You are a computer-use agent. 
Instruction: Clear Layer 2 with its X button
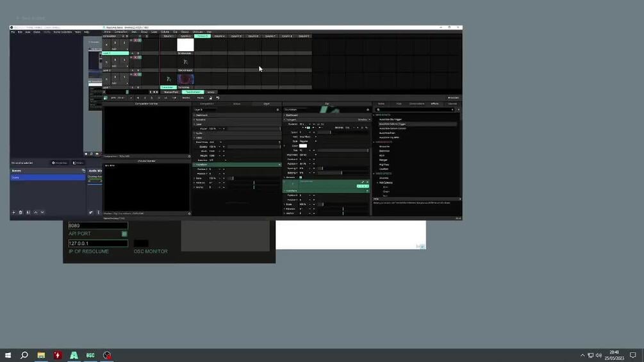point(106,62)
